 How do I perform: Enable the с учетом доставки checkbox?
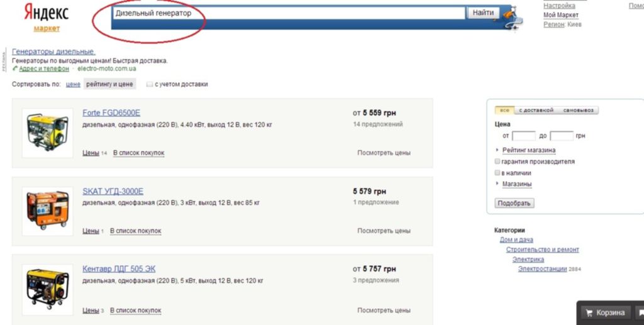[x=150, y=84]
